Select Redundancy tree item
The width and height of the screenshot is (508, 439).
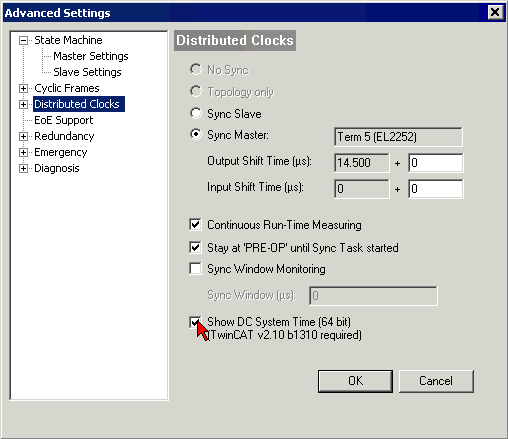[64, 136]
